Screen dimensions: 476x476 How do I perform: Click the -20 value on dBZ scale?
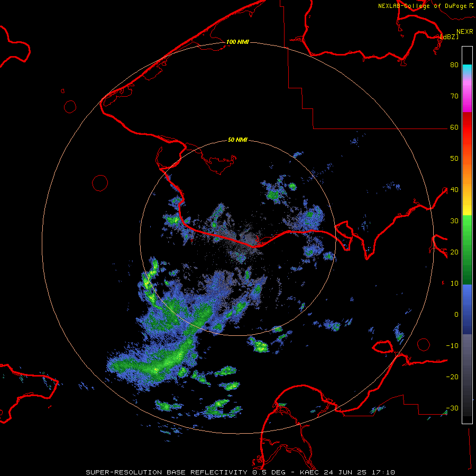tap(452, 377)
